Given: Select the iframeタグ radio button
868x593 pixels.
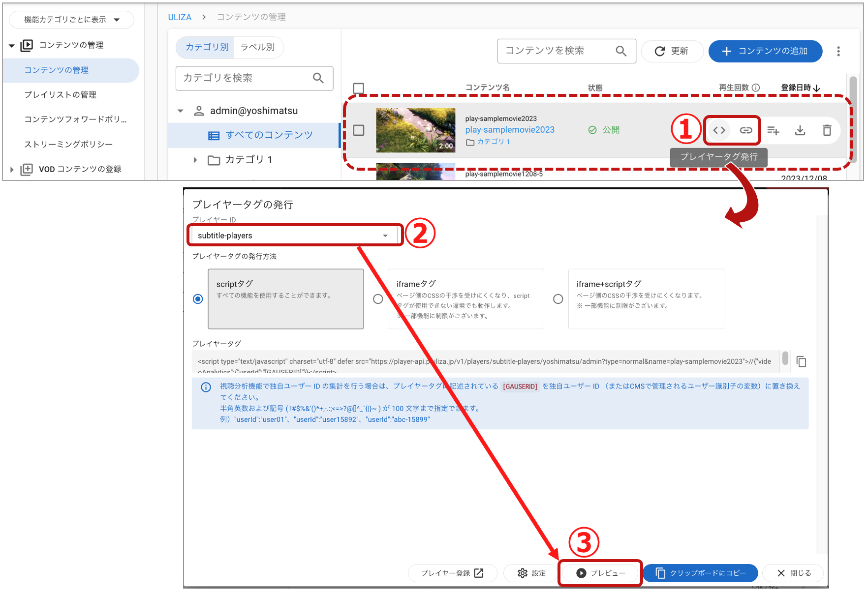Looking at the screenshot, I should pos(378,299).
